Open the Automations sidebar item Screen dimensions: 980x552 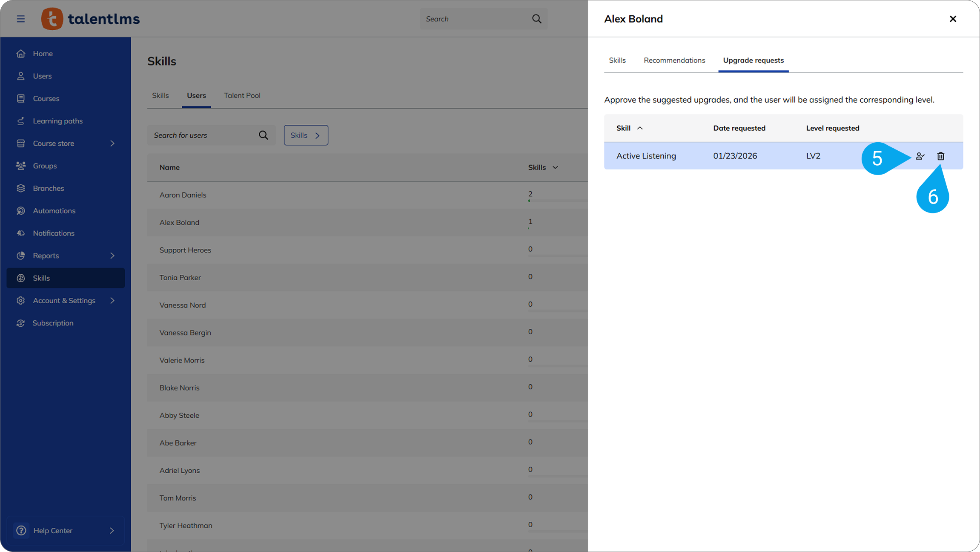pyautogui.click(x=54, y=211)
